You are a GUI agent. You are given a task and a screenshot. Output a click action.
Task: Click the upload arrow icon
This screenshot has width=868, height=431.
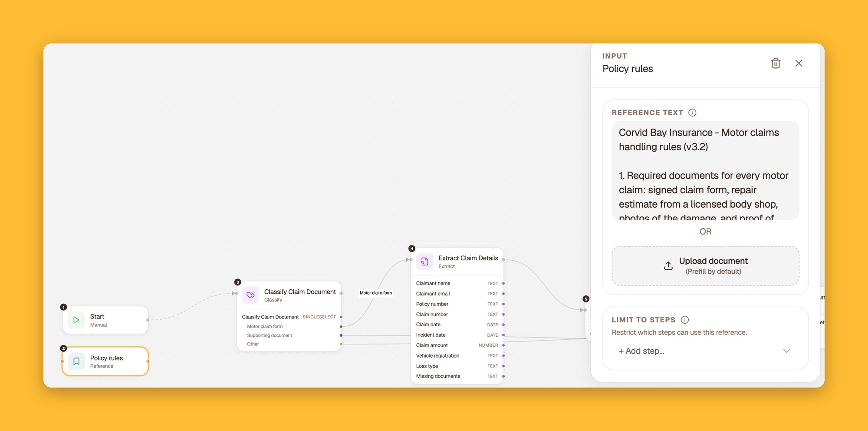pyautogui.click(x=668, y=266)
